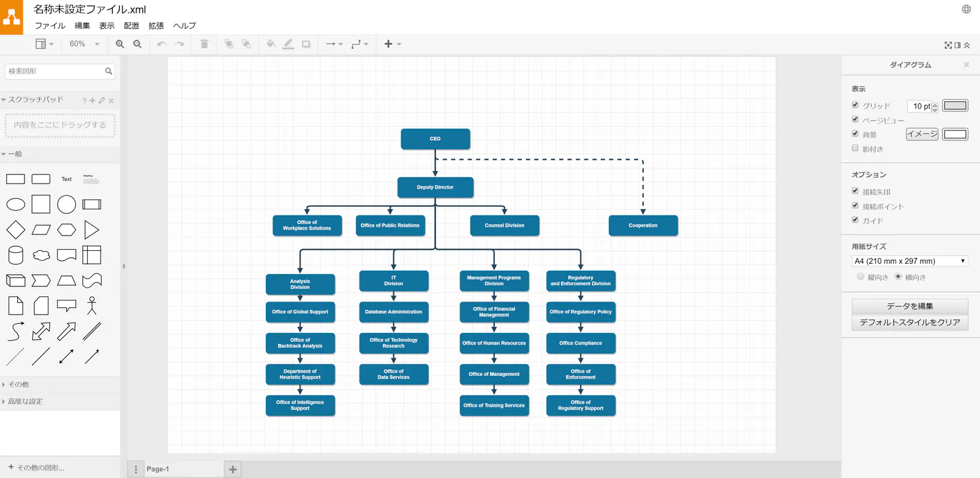Open the paper size A4 dropdown
Image resolution: width=980 pixels, height=478 pixels.
(x=910, y=261)
